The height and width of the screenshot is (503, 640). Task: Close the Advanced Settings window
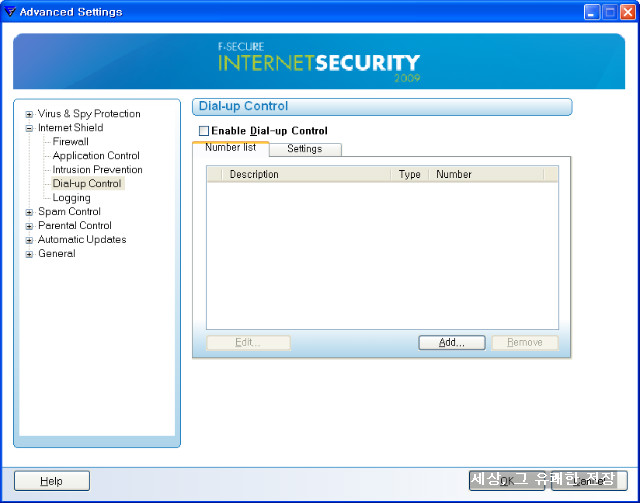pos(628,12)
